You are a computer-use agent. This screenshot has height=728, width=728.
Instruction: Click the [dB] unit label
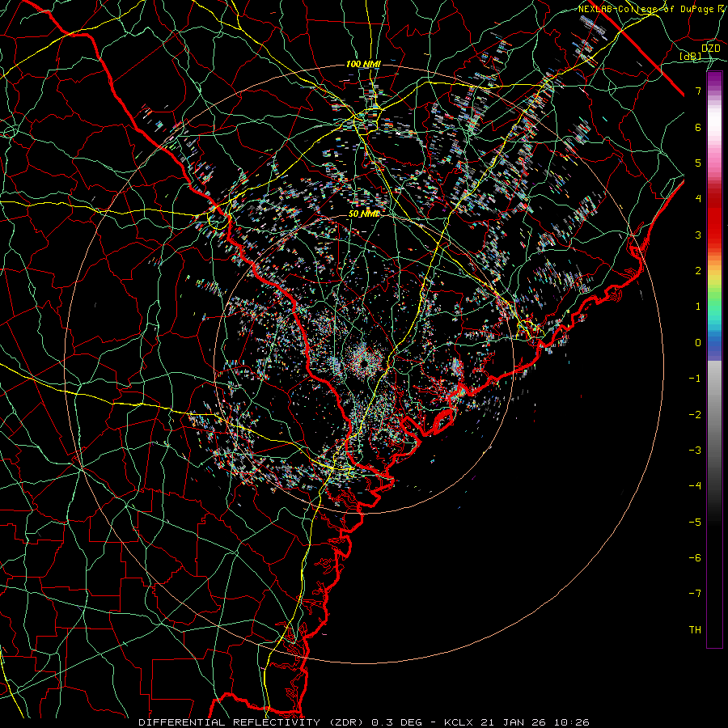(x=691, y=57)
